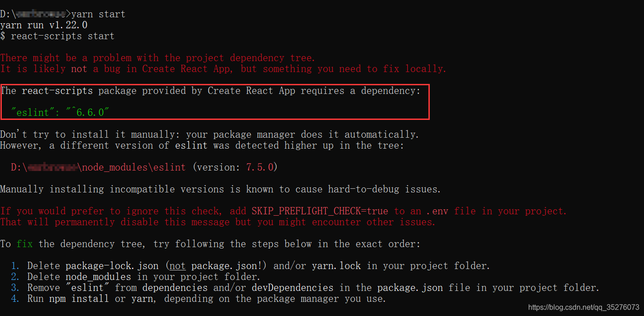Viewport: 644px width, 316px height.
Task: Click the 'yarn start' command text
Action: coord(98,14)
